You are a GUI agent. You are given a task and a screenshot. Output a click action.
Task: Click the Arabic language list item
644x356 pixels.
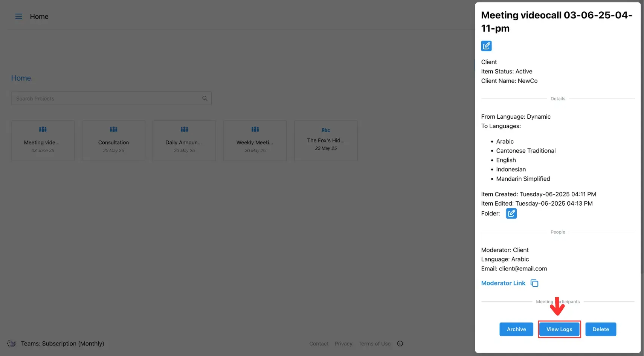(505, 141)
